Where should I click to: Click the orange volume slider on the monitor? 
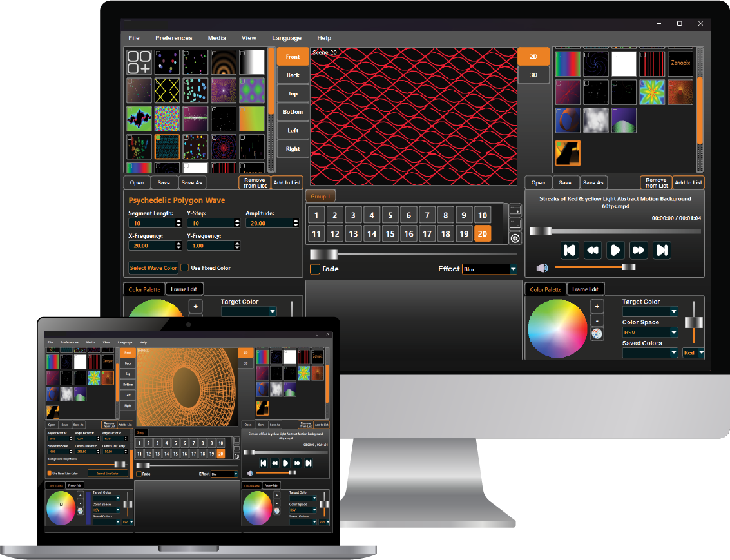pyautogui.click(x=595, y=267)
